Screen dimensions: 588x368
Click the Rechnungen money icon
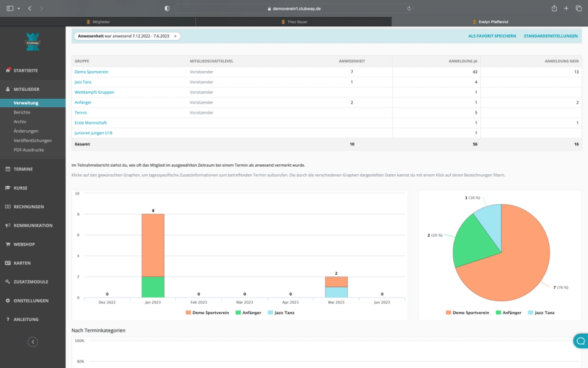8,207
